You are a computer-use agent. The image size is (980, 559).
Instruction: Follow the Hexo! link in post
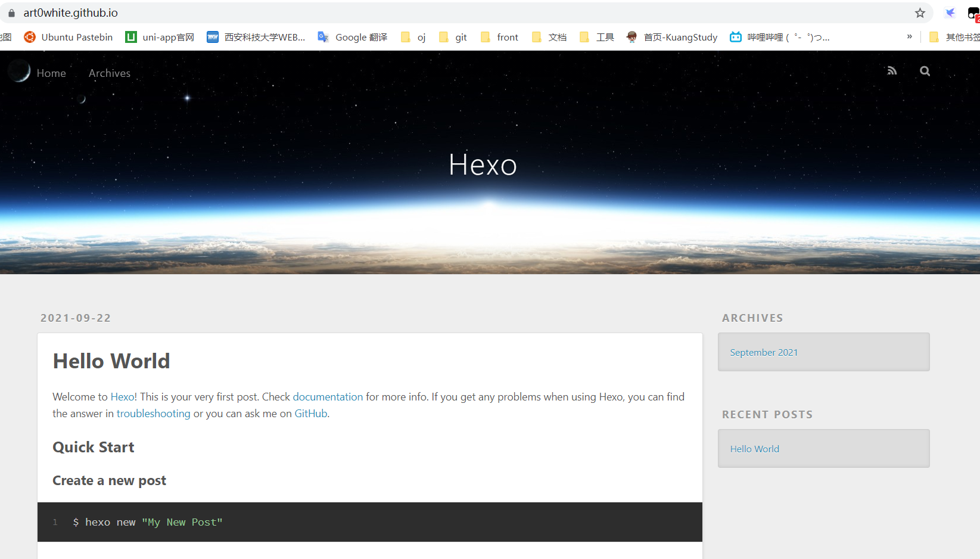point(123,397)
